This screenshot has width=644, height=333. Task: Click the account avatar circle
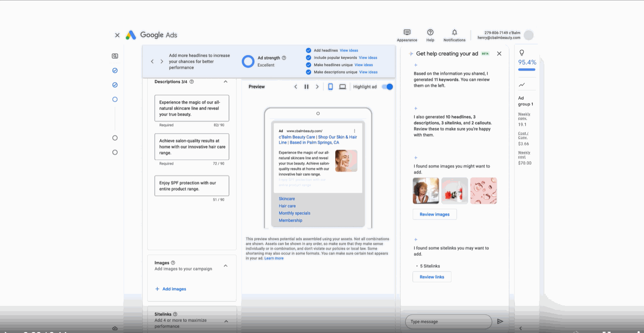[x=529, y=35]
